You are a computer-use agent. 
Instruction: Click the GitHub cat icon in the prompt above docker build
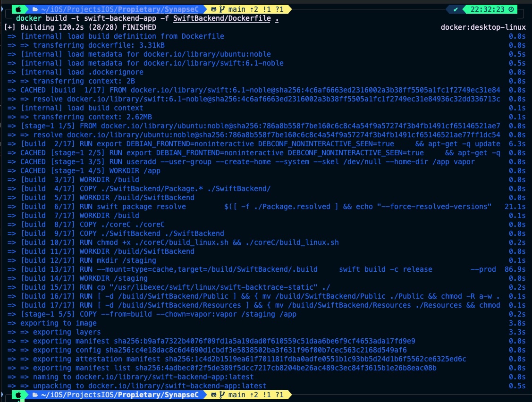pyautogui.click(x=214, y=9)
